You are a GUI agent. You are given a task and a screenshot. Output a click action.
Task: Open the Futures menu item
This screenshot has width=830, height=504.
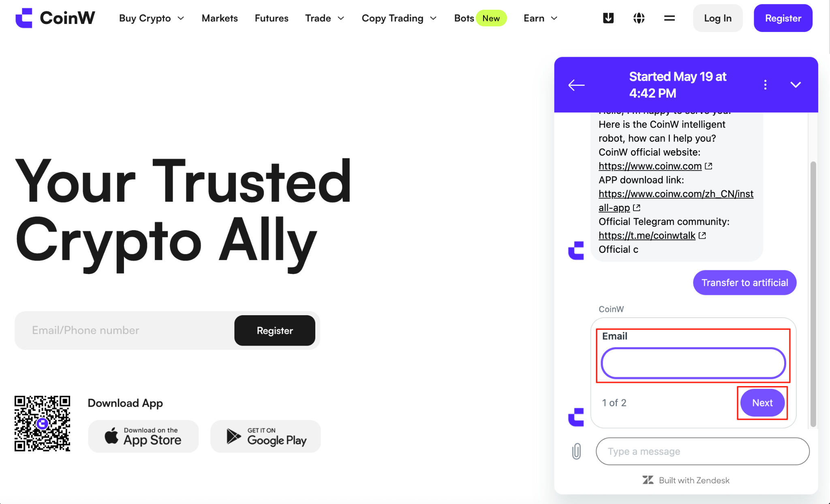coord(272,18)
